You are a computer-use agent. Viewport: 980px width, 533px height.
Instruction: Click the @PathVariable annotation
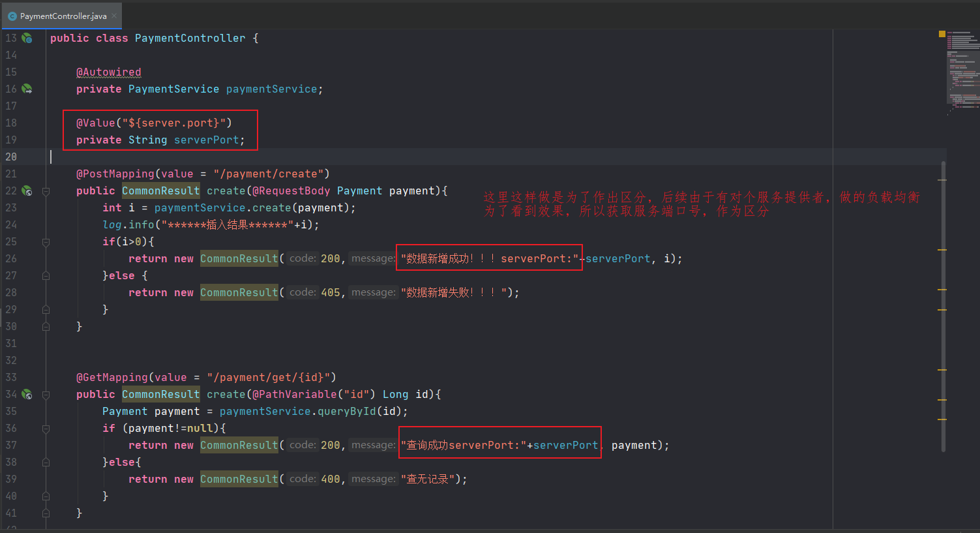pos(295,394)
